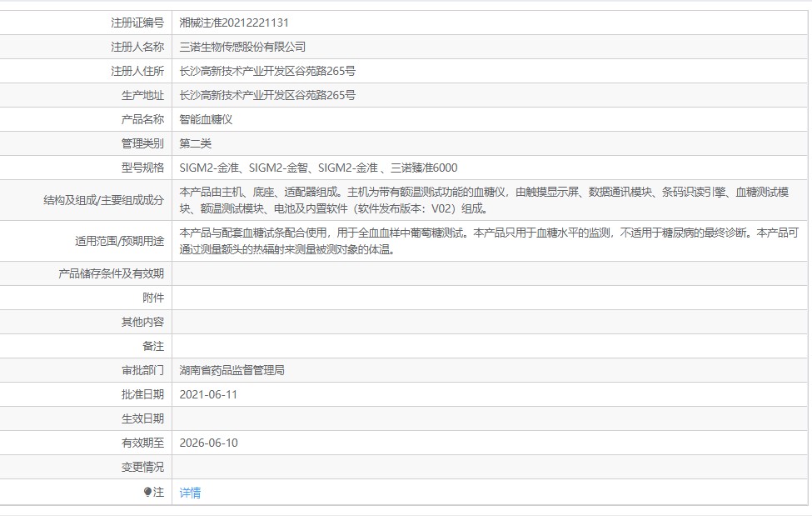Click the bulb icon beside 注
812x516 pixels.
click(147, 492)
